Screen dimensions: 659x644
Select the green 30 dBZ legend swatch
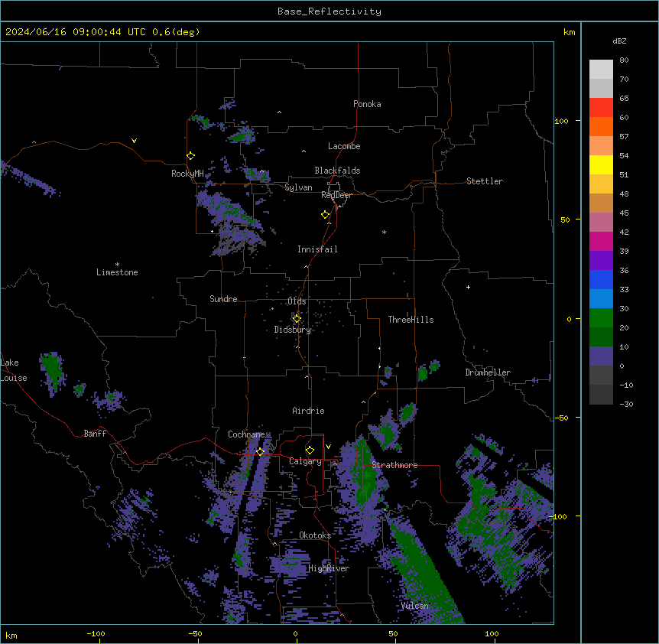tap(601, 318)
